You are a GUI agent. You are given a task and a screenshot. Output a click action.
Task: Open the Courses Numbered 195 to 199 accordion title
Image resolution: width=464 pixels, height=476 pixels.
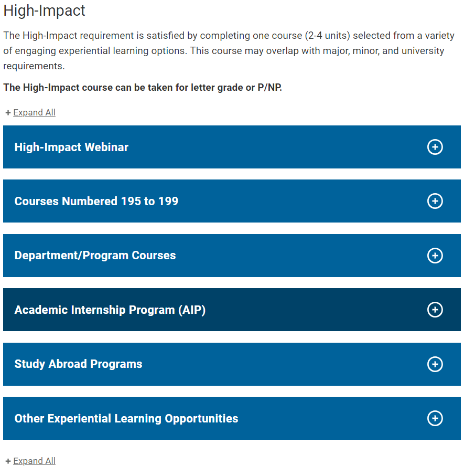click(96, 202)
